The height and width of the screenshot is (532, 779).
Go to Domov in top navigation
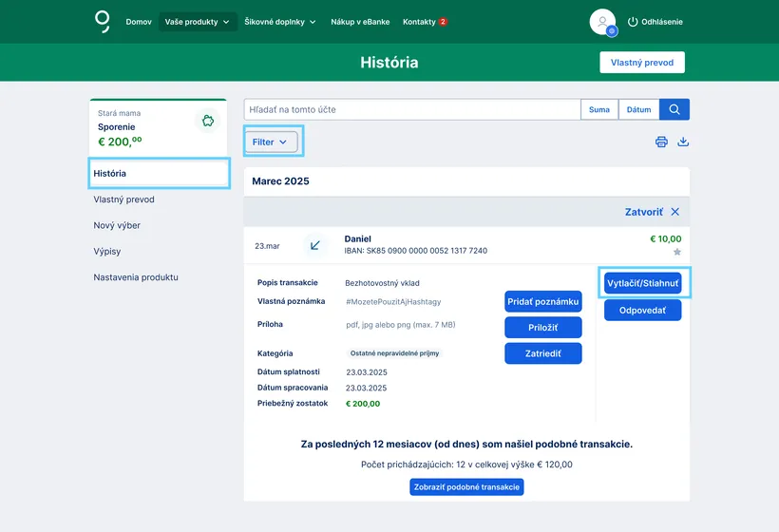coord(139,22)
